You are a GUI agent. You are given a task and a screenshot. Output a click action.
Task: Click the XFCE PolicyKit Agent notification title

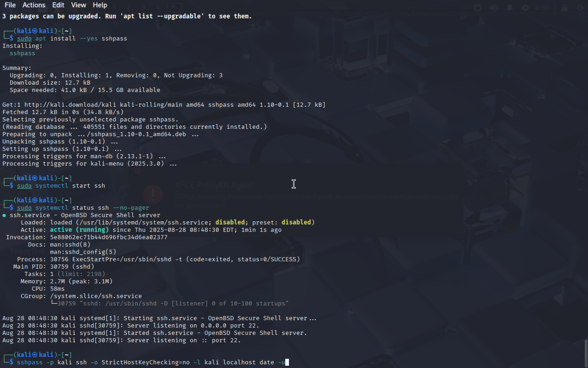coord(214,185)
